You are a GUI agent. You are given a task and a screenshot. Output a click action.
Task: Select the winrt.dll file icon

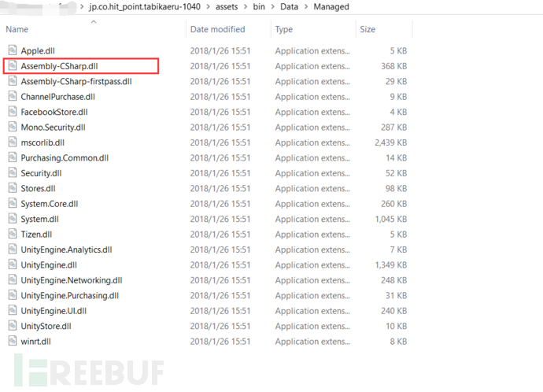tap(13, 341)
